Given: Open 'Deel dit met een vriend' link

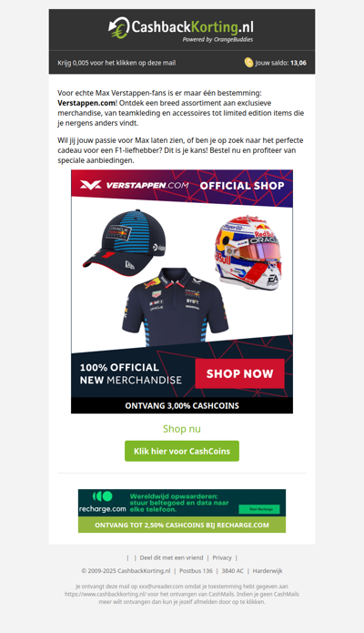Looking at the screenshot, I should tap(171, 557).
